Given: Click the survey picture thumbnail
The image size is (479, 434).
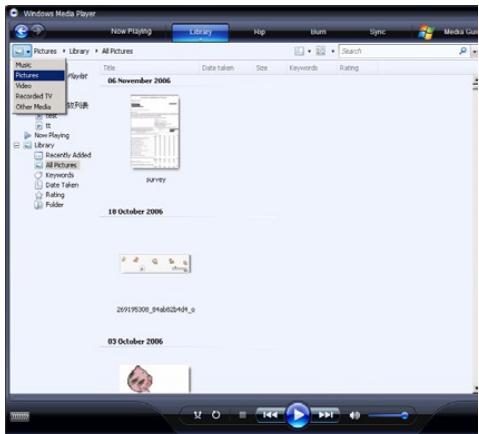Looking at the screenshot, I should click(x=155, y=132).
